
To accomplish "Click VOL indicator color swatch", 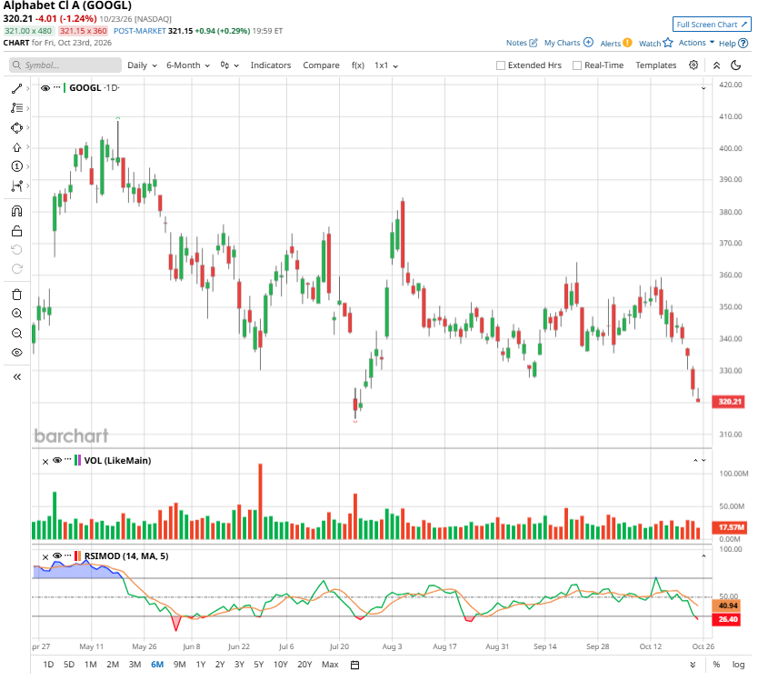I will tap(77, 461).
